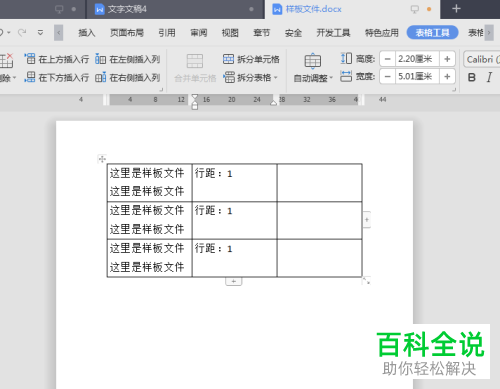Open the 安全 ribbon tab

pyautogui.click(x=293, y=33)
